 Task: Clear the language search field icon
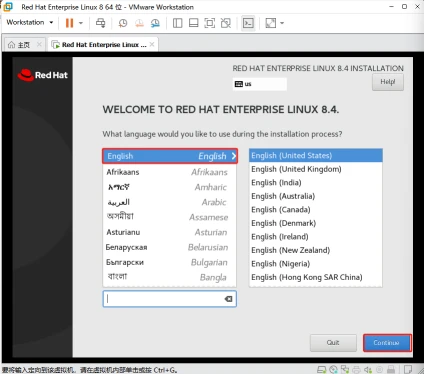[228, 299]
